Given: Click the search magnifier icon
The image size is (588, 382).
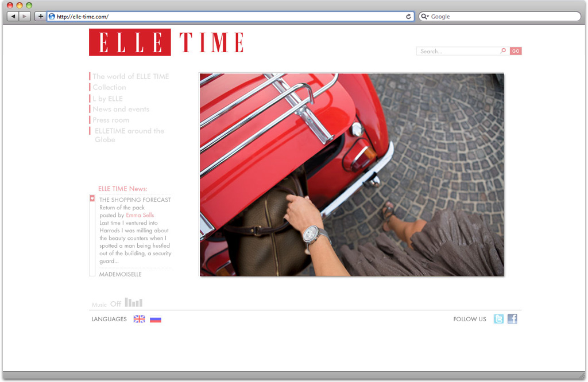Looking at the screenshot, I should click(503, 50).
